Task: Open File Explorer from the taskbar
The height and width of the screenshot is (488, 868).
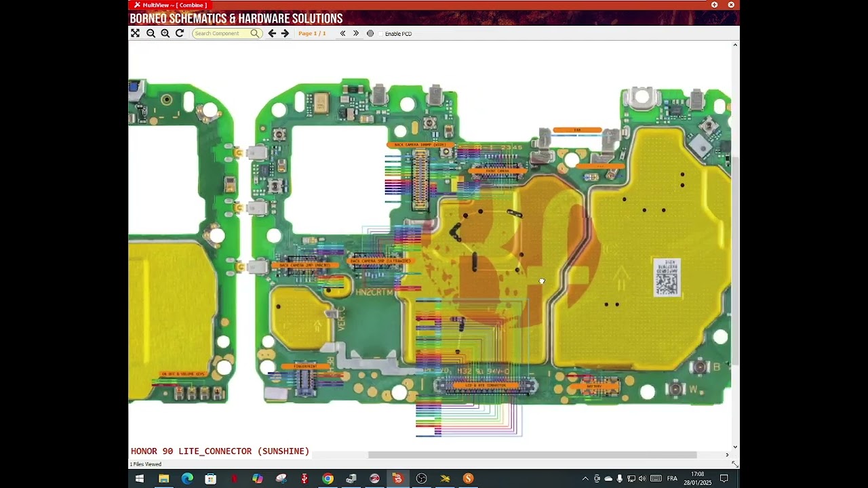Action: pos(163,479)
